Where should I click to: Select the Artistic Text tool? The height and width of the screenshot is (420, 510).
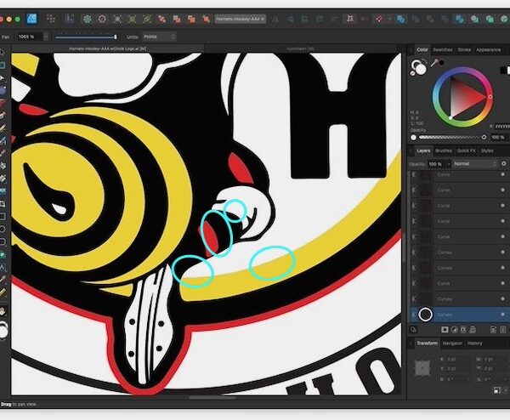pos(3,268)
